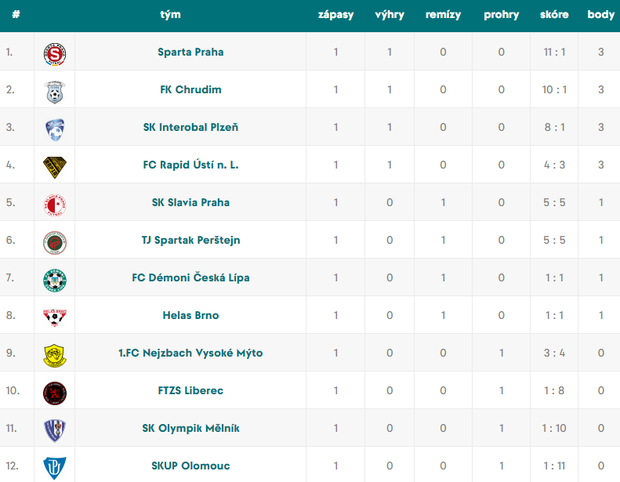Click the FC Rapid Ústí n. L. badge
The image size is (620, 482).
pos(55,167)
